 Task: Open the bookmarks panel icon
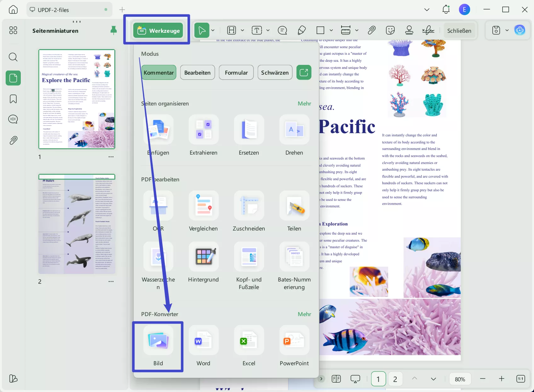pyautogui.click(x=13, y=99)
